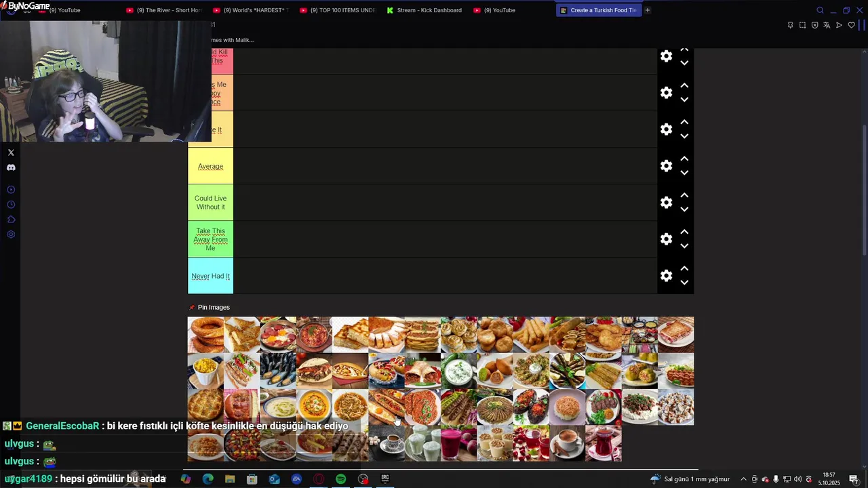Open settings gear for Average tier row
The width and height of the screenshot is (868, 488).
tap(666, 166)
